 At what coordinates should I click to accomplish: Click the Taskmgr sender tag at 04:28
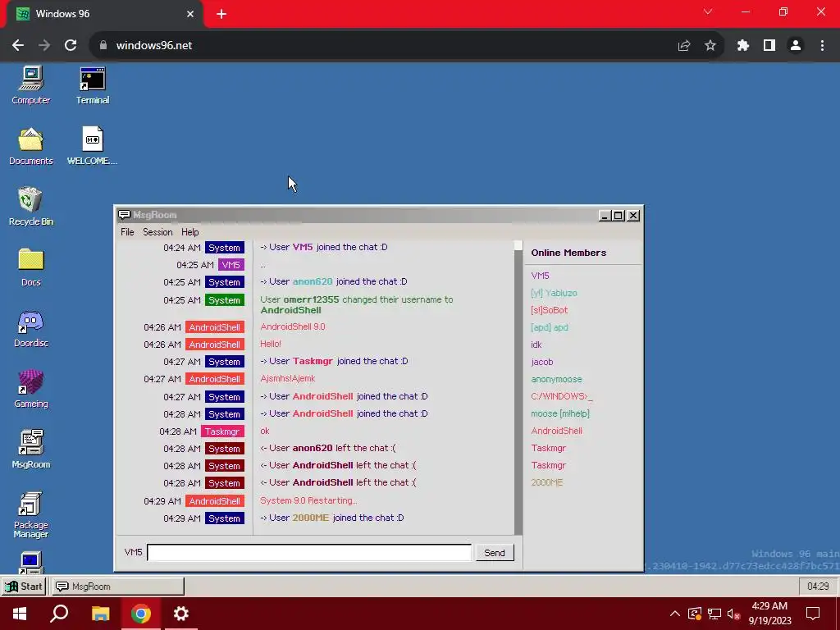pos(222,431)
